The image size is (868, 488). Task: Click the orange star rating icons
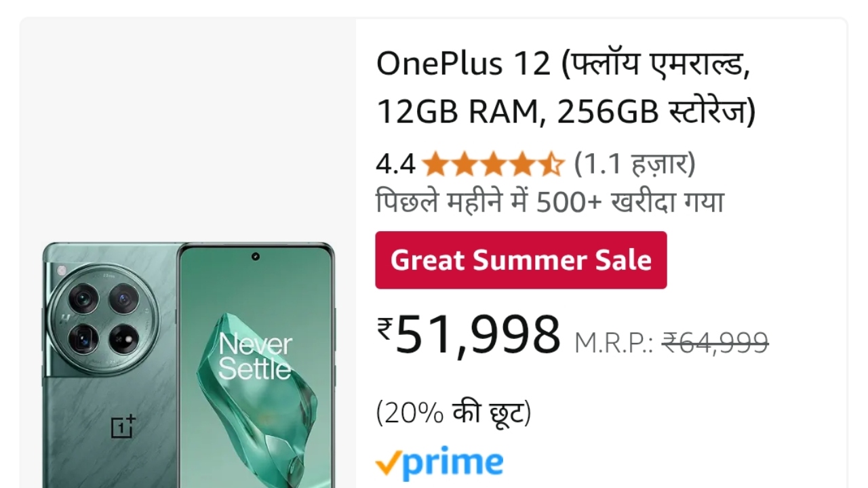tap(493, 164)
